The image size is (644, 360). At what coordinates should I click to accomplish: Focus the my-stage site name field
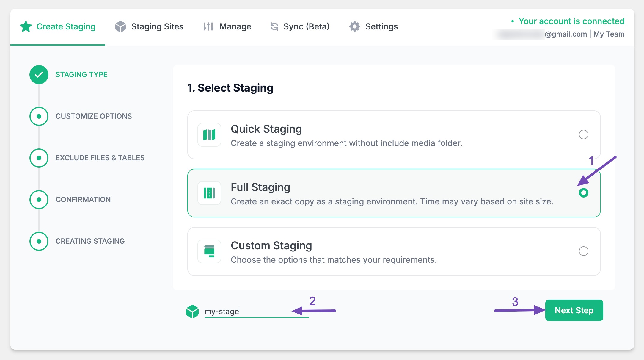(256, 311)
